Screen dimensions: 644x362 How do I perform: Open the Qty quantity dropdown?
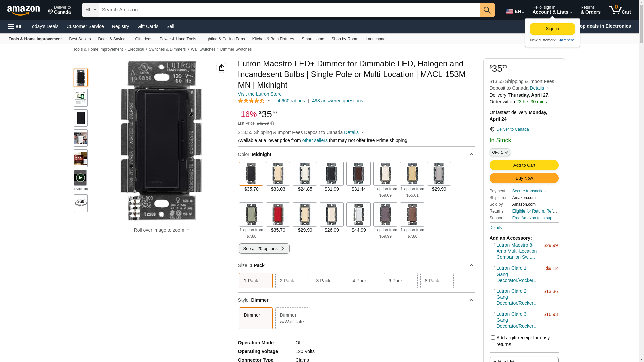coord(499,152)
